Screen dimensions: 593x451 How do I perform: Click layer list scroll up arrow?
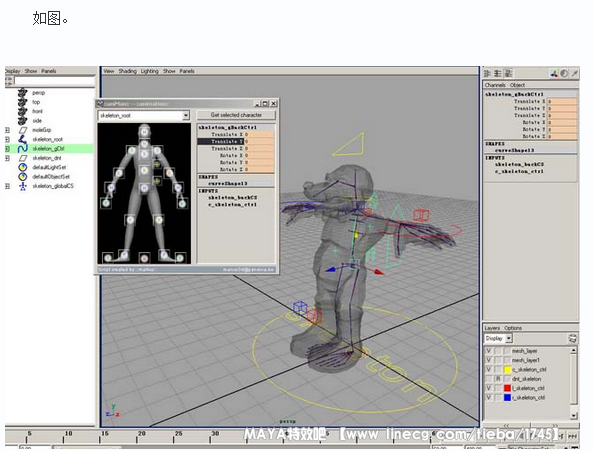pos(573,350)
